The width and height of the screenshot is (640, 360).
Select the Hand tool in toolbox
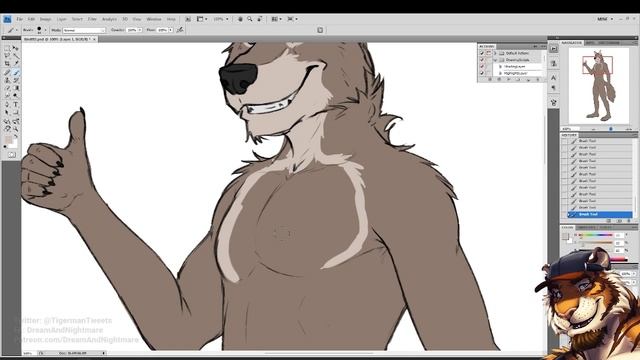point(7,129)
